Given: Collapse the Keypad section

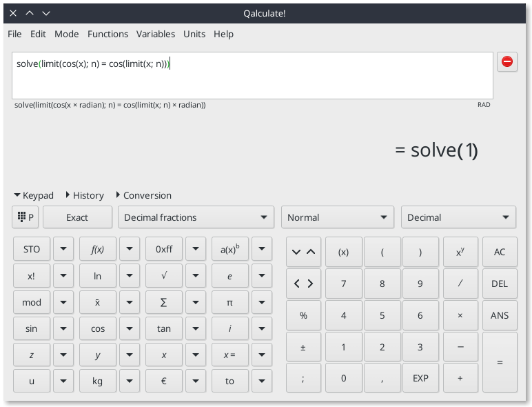Looking at the screenshot, I should [34, 195].
